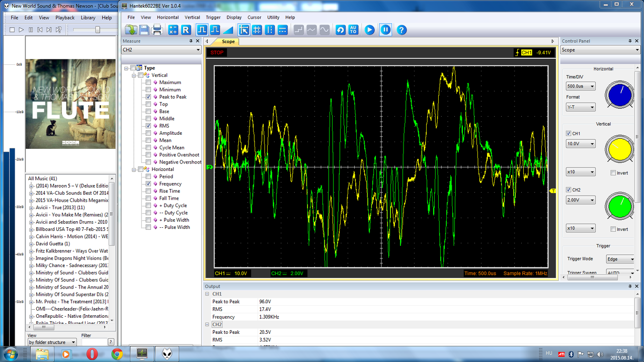Select the Scope tab
This screenshot has height=362, width=644.
[228, 42]
